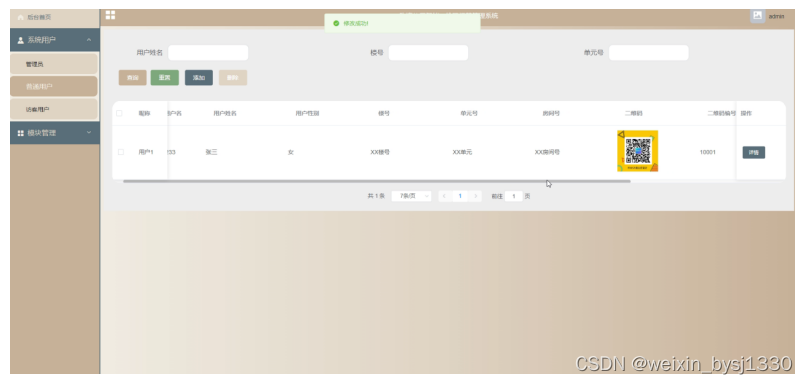Click the 张三 name cell
This screenshot has width=808, height=384.
(x=211, y=152)
